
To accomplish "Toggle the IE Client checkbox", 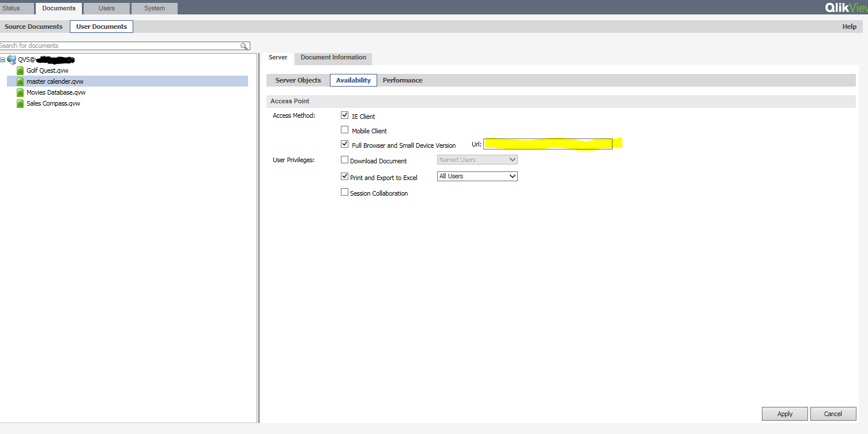I will (345, 115).
